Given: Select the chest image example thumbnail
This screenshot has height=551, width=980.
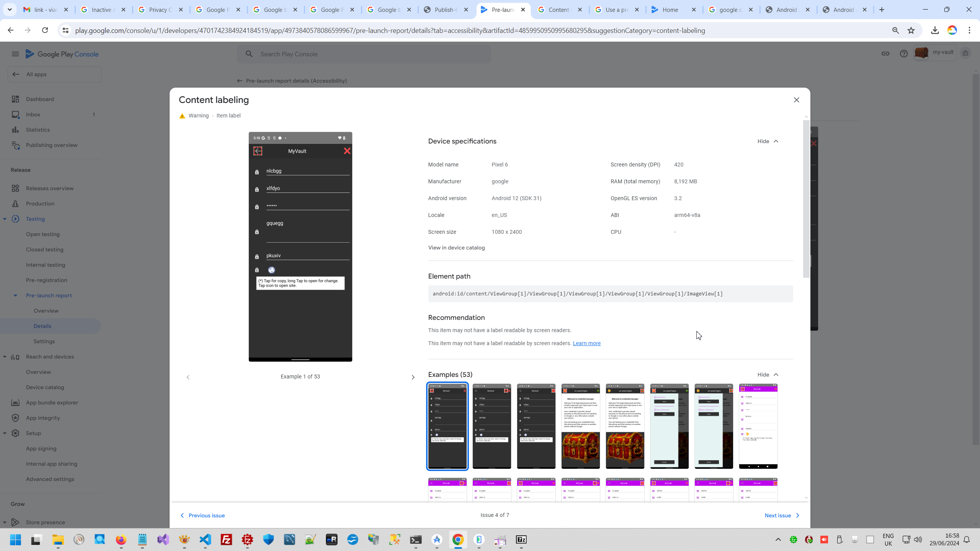Looking at the screenshot, I should click(x=580, y=426).
